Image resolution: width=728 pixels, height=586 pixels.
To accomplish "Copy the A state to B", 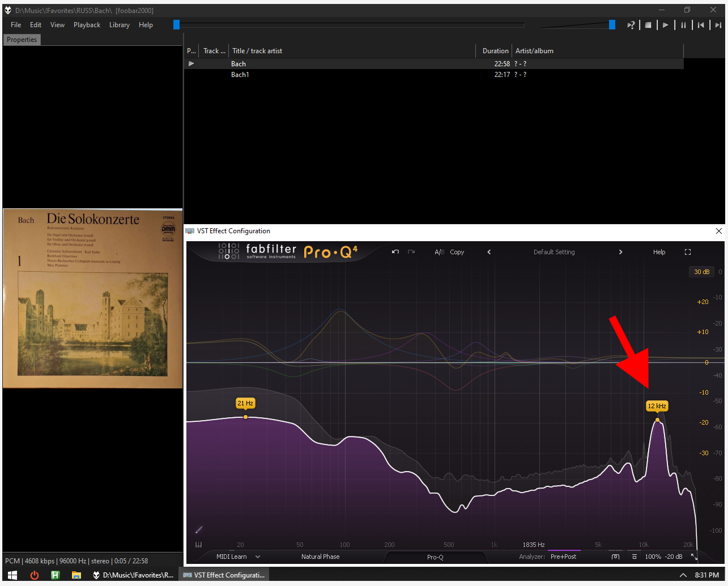I will pyautogui.click(x=457, y=252).
